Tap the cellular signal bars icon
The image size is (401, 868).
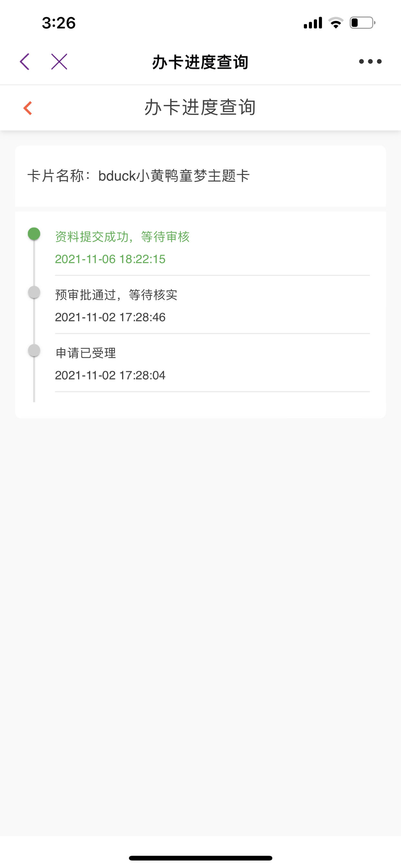click(x=313, y=23)
